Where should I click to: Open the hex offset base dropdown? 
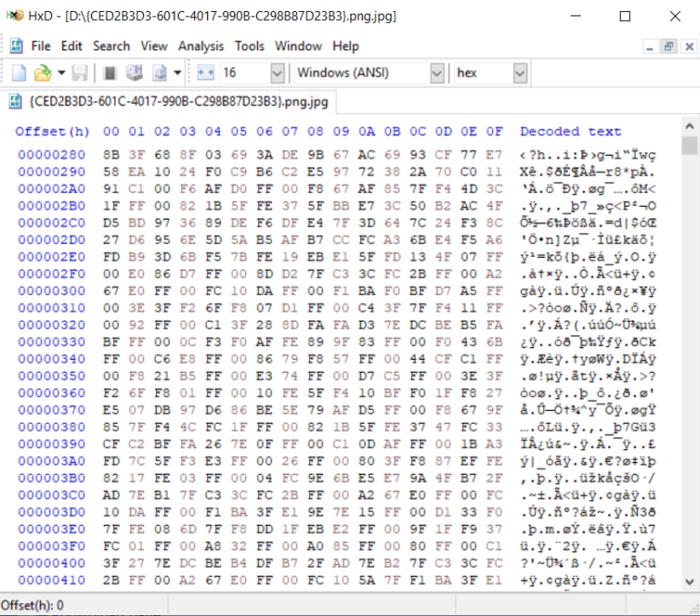point(520,73)
